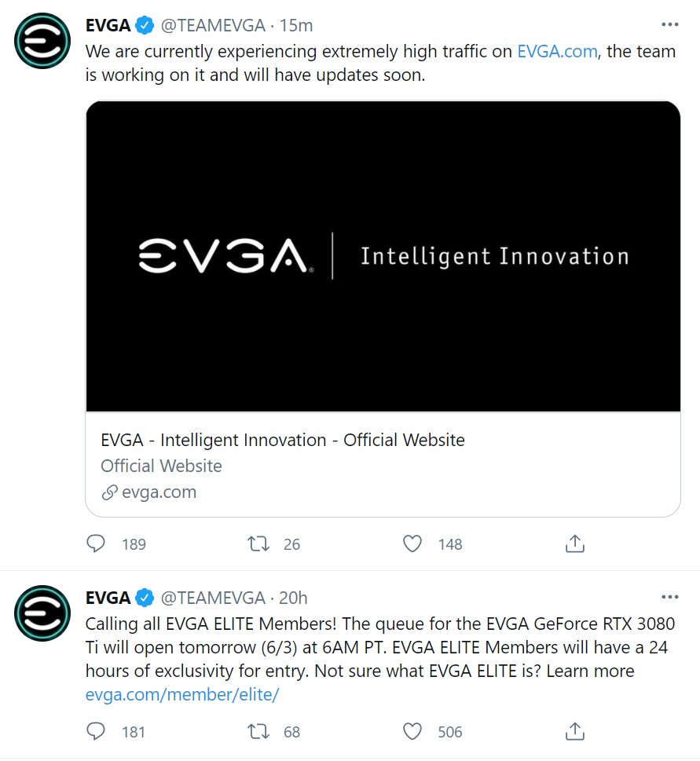
Task: Click EVGA profile avatar on first tweet
Action: [42, 41]
